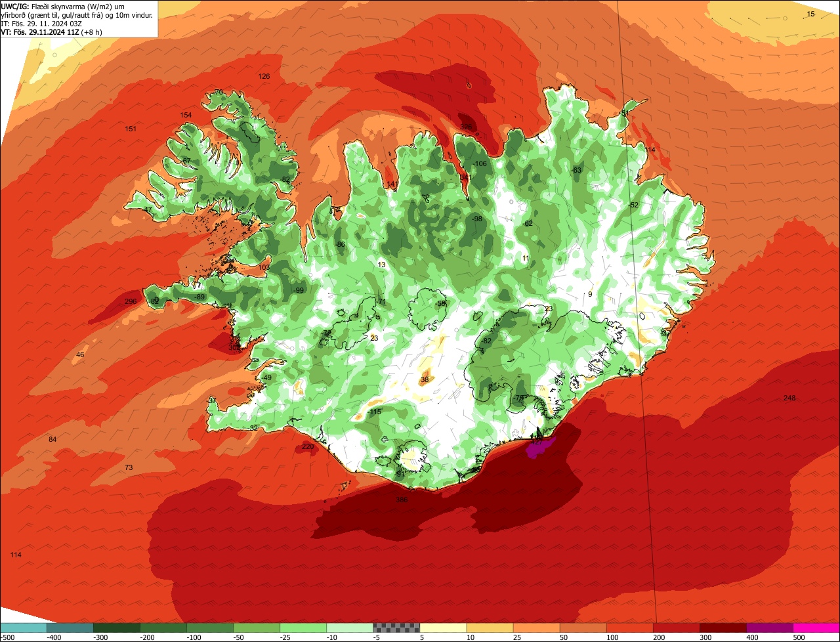Click the '248' value over the southeast sea
Screen dimensions: 840x642
click(789, 398)
